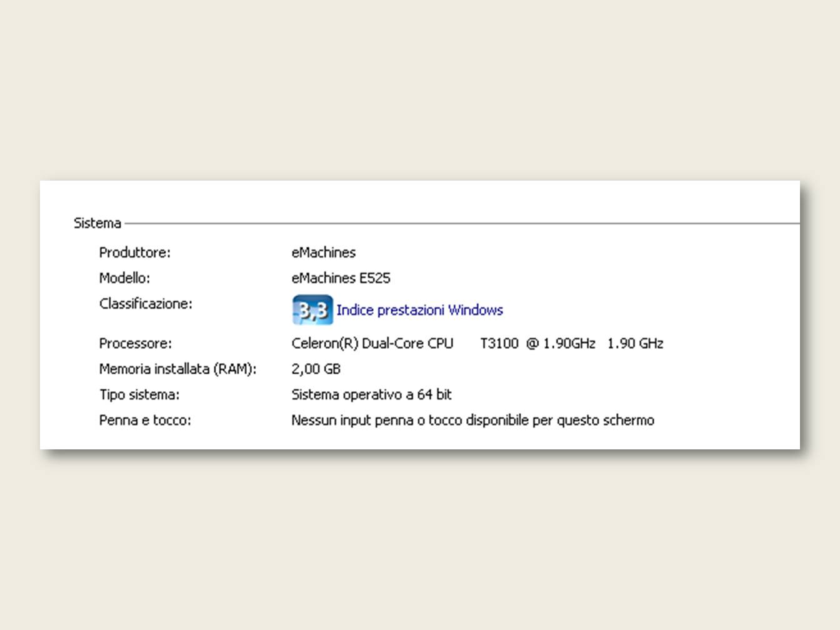
Task: Select the Classificazione label
Action: [146, 304]
